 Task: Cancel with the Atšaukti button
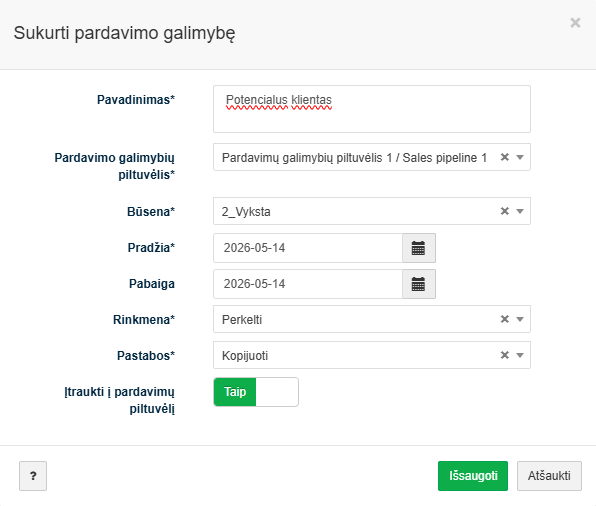pos(549,476)
